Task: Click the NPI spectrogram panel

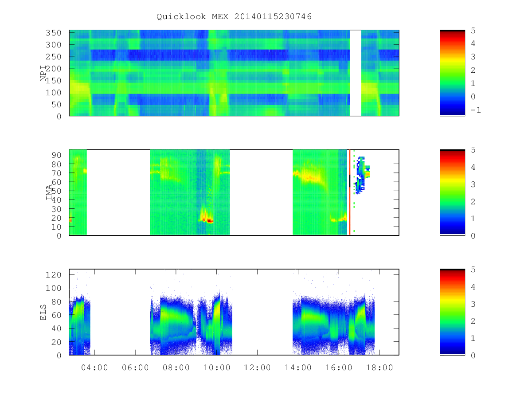Action: click(x=234, y=73)
